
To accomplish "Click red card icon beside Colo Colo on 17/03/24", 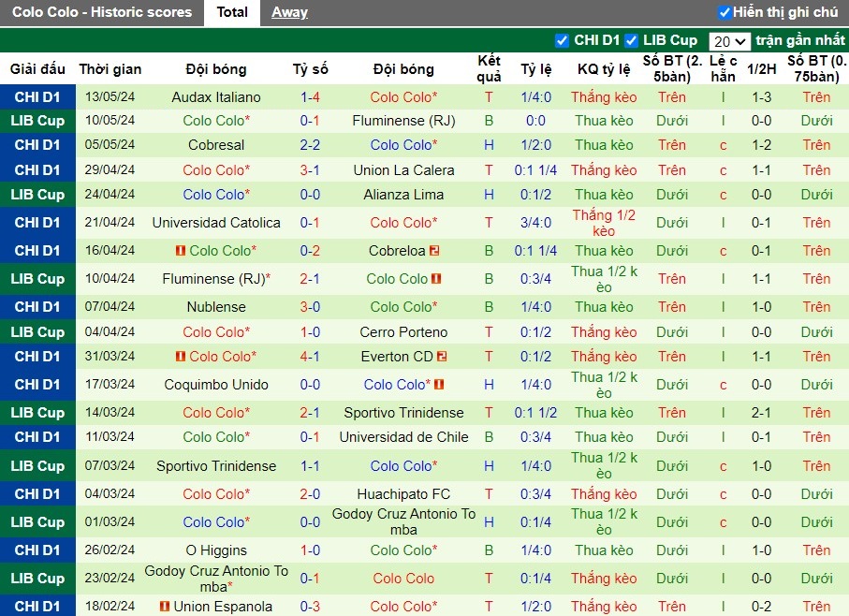I will pyautogui.click(x=439, y=385).
